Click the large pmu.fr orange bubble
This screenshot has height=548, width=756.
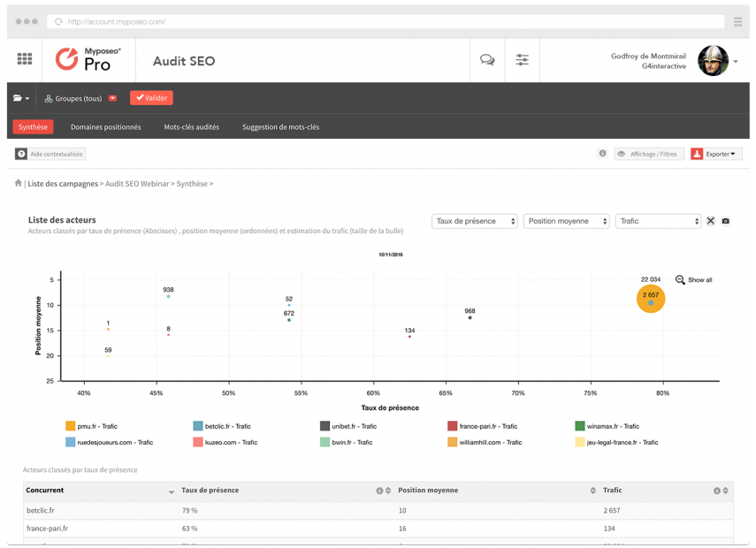(651, 299)
